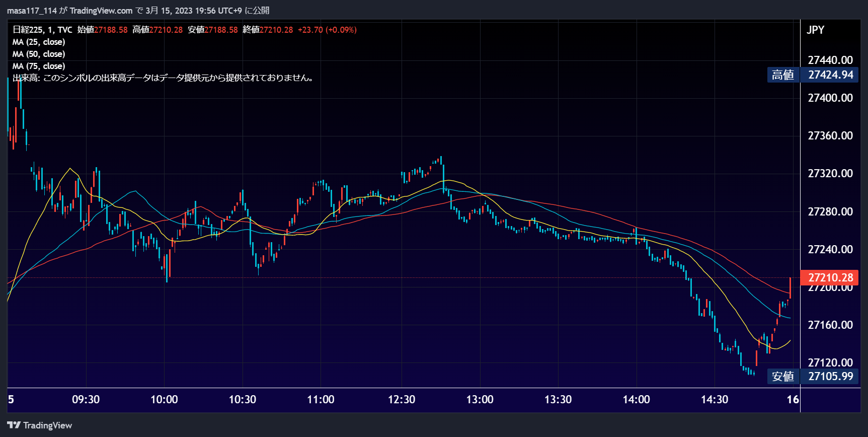This screenshot has height=437, width=868.
Task: Click the 13:30 time axis label
Action: [x=558, y=400]
